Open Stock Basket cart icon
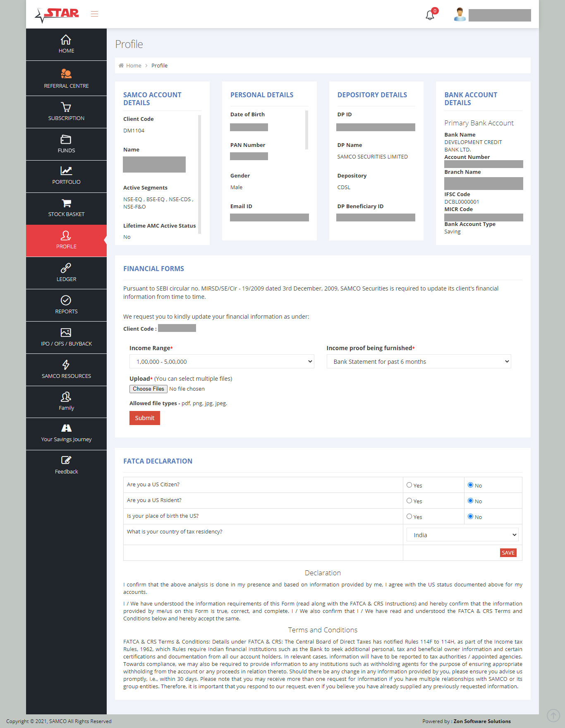The image size is (565, 728). [x=66, y=203]
